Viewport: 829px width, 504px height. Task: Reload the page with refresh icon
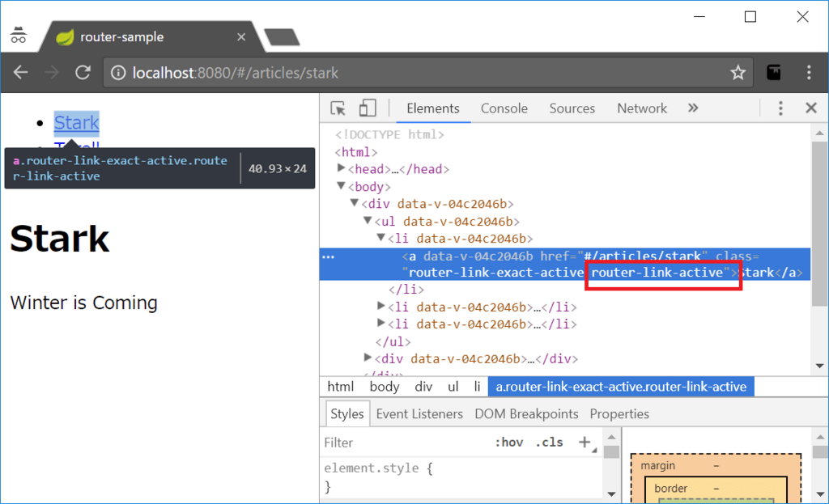click(x=83, y=73)
